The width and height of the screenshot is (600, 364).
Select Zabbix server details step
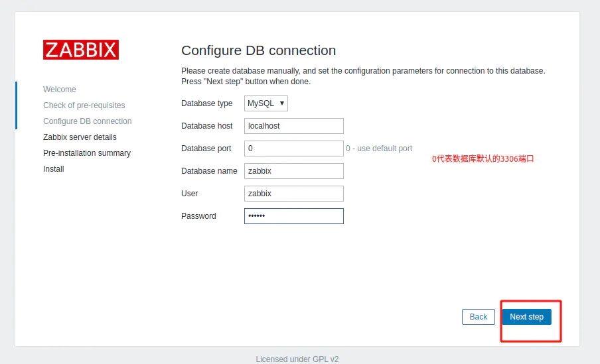80,137
